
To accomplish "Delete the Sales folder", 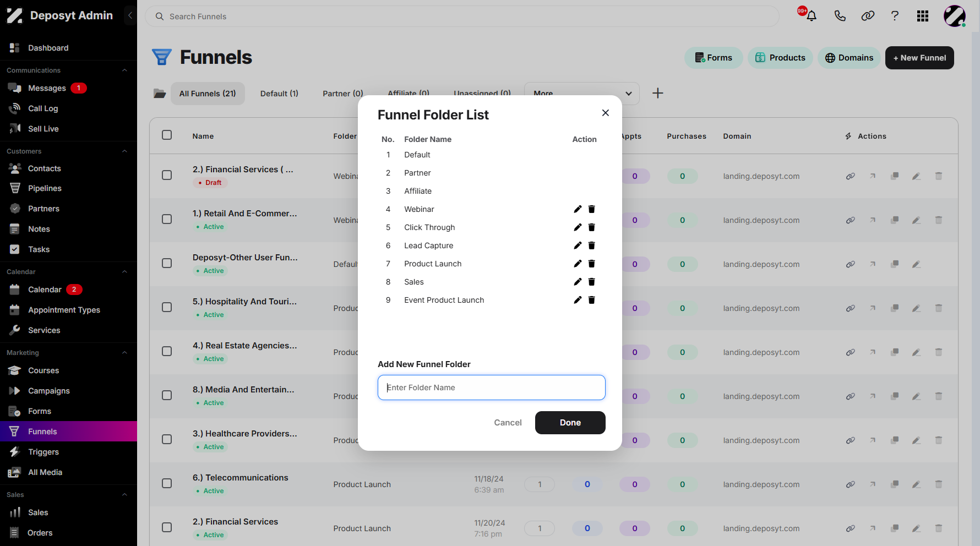I will click(592, 282).
